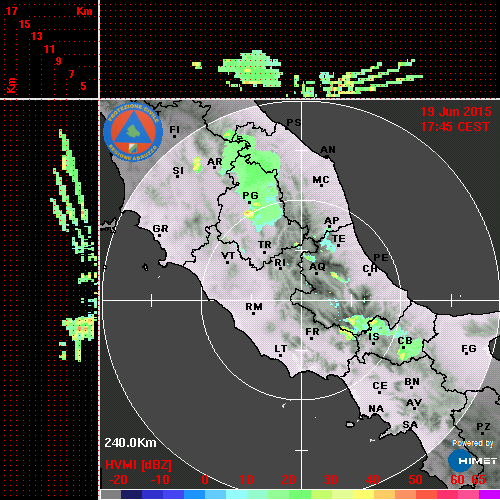Click the Protezione Civile Abruzzo logo
This screenshot has height=500, width=500.
click(133, 132)
